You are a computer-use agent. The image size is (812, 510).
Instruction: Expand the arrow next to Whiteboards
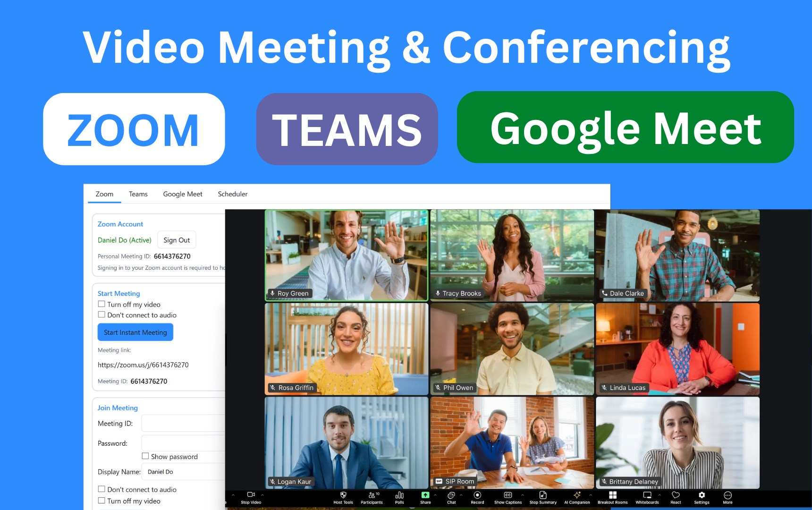[x=660, y=495]
